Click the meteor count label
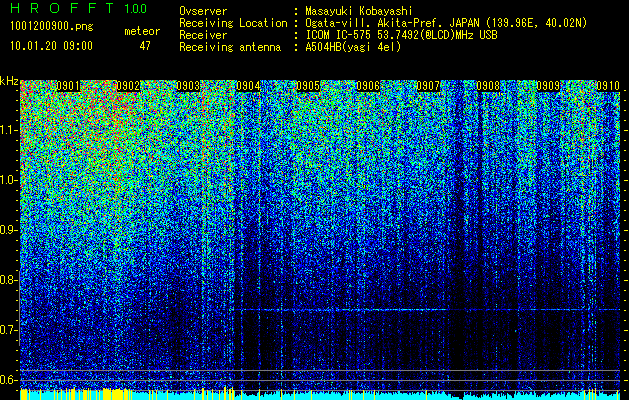The image size is (629, 400). point(142,31)
